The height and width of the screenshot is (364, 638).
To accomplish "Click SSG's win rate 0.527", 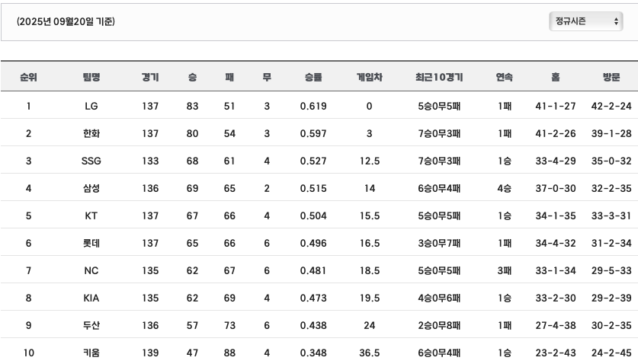I will tap(313, 161).
